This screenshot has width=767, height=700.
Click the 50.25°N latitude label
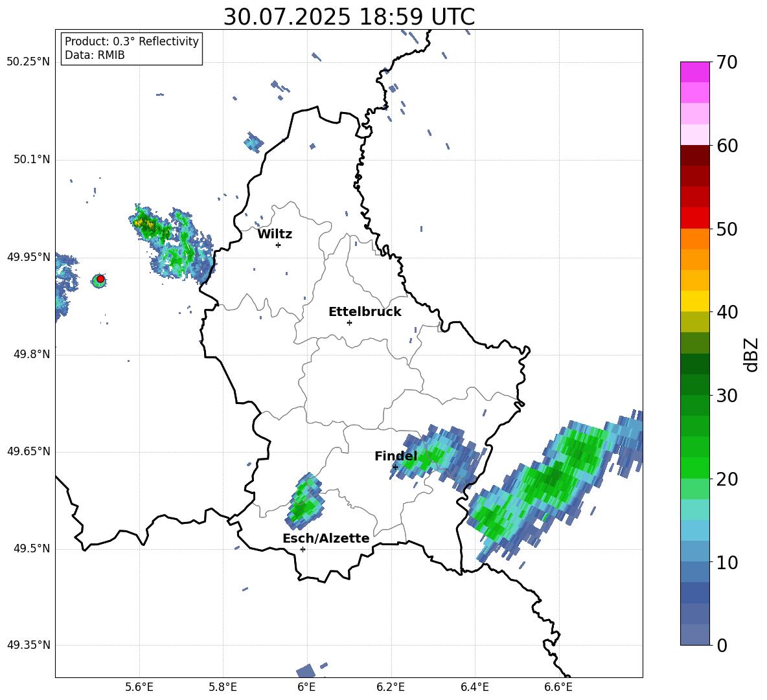[29, 62]
